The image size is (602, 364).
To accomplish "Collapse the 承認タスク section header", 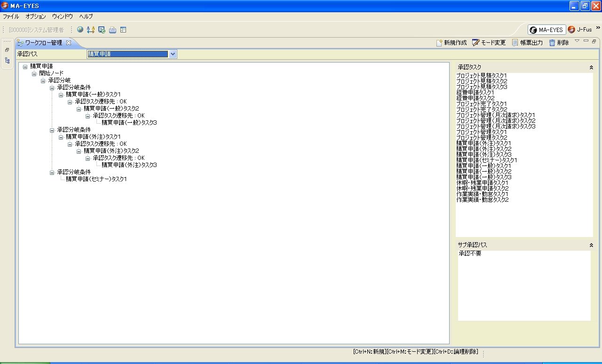I will [591, 67].
